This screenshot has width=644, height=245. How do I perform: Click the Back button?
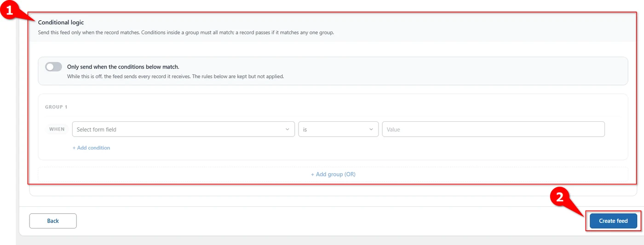(x=53, y=221)
